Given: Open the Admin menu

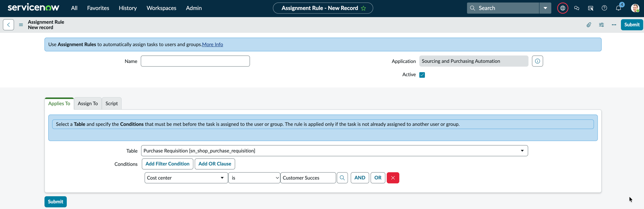Looking at the screenshot, I should pos(194,8).
